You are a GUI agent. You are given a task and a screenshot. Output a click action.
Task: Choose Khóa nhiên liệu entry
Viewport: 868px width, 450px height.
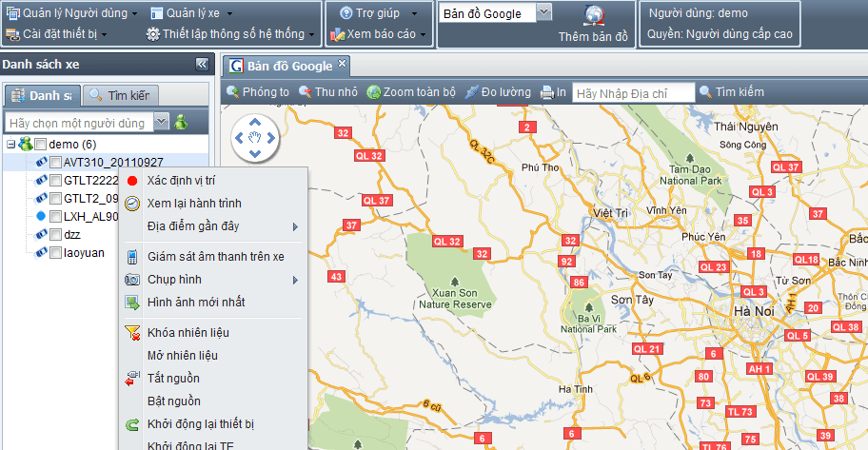pyautogui.click(x=214, y=333)
